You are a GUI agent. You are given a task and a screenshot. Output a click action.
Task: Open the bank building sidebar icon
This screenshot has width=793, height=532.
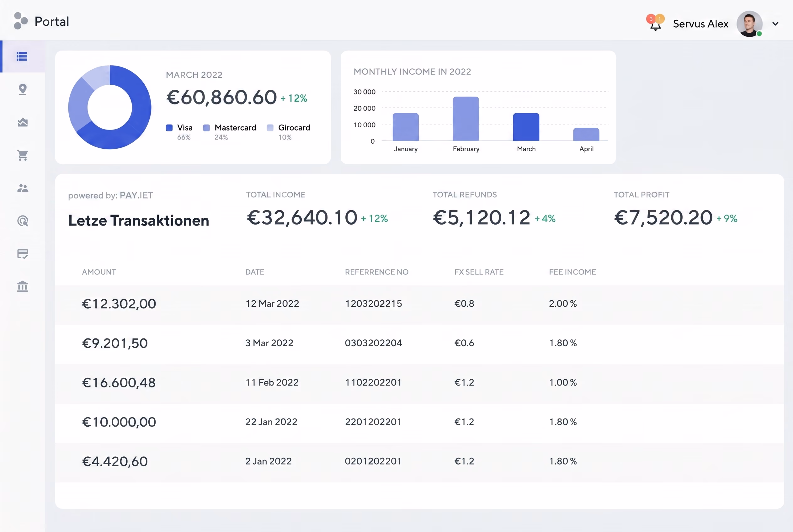point(23,286)
